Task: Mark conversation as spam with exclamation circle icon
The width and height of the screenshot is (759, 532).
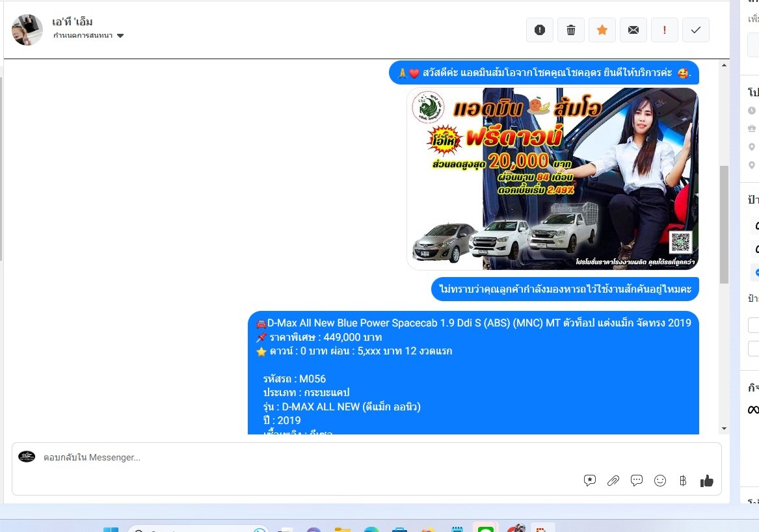Action: 540,30
